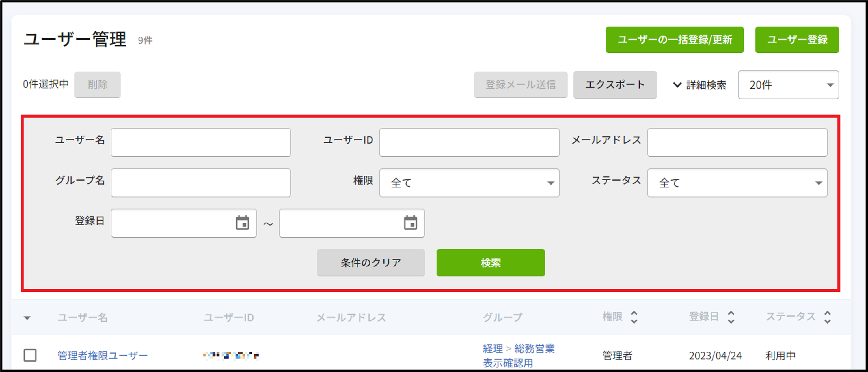
Task: Open the start registration date calendar icon
Action: 242,223
